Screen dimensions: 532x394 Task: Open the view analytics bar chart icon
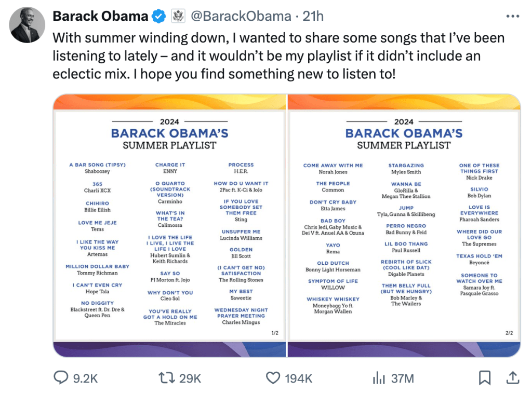pos(379,378)
